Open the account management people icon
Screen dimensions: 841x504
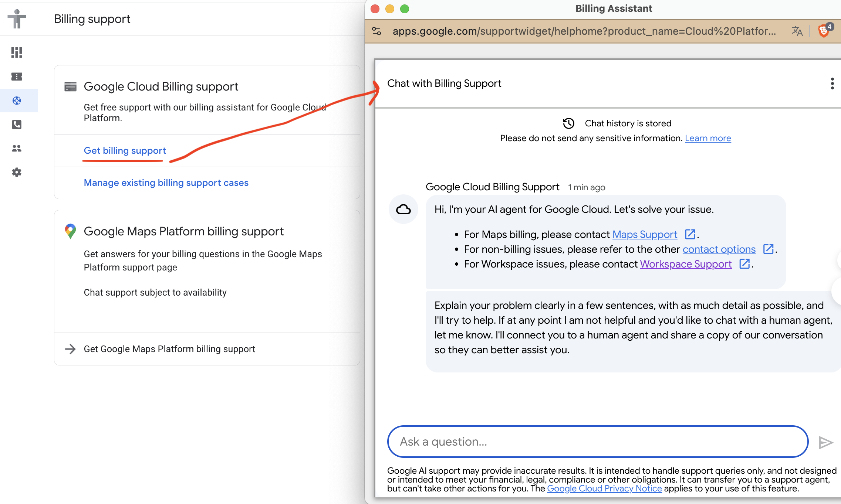pyautogui.click(x=17, y=149)
